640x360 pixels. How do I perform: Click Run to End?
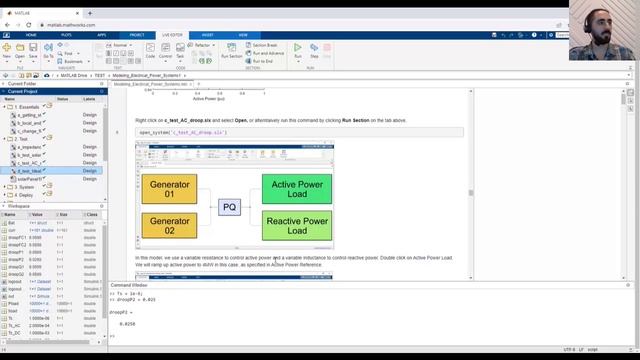tap(259, 61)
